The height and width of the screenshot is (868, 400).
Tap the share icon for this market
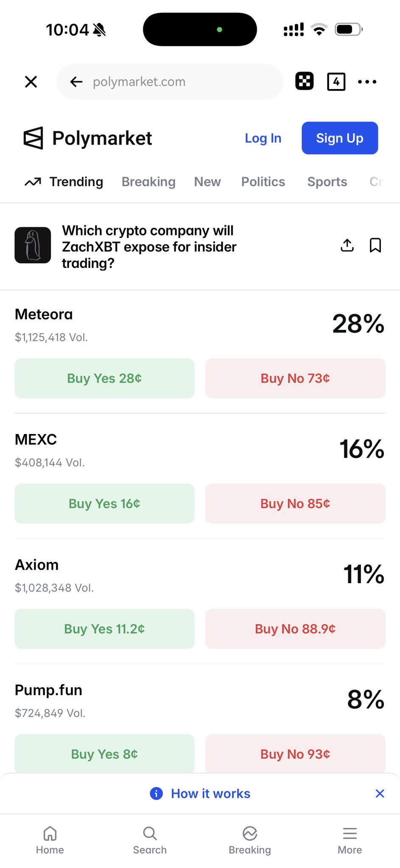tap(347, 245)
